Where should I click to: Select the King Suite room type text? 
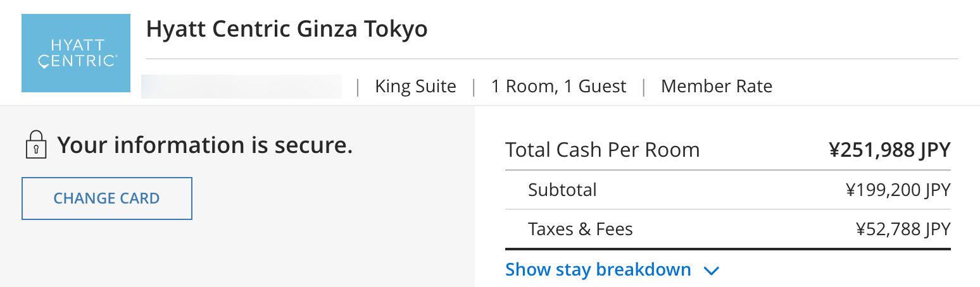415,87
